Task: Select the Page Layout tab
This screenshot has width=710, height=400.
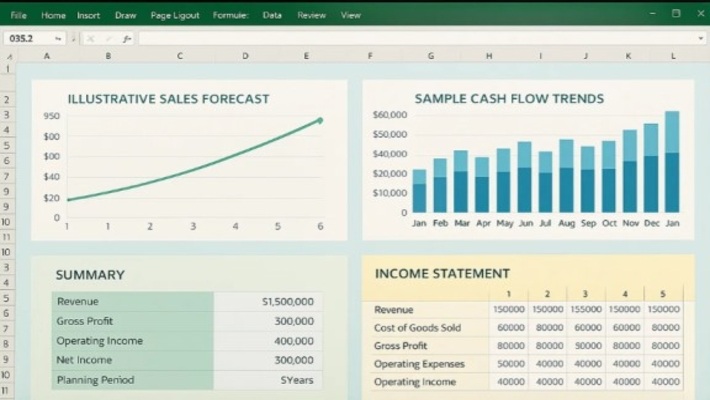Action: pos(174,15)
